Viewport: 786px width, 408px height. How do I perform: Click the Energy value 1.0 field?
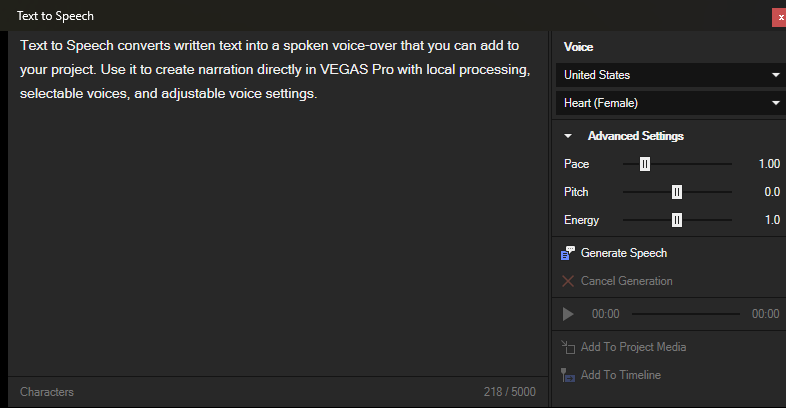[771, 220]
